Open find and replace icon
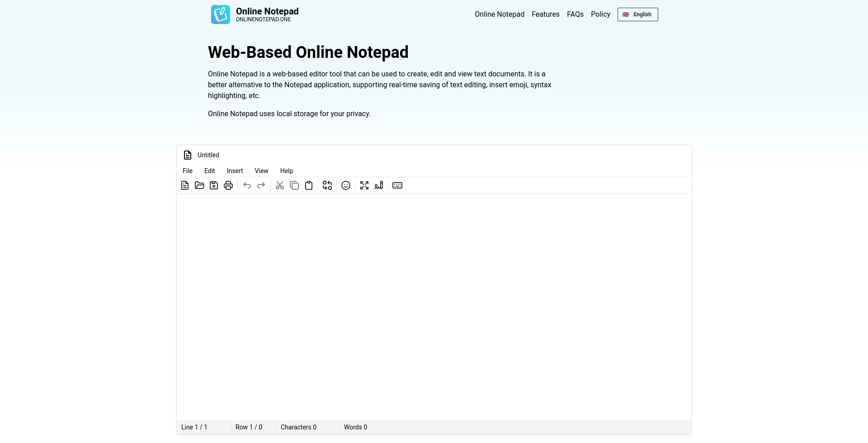The image size is (868, 443). coord(327,185)
